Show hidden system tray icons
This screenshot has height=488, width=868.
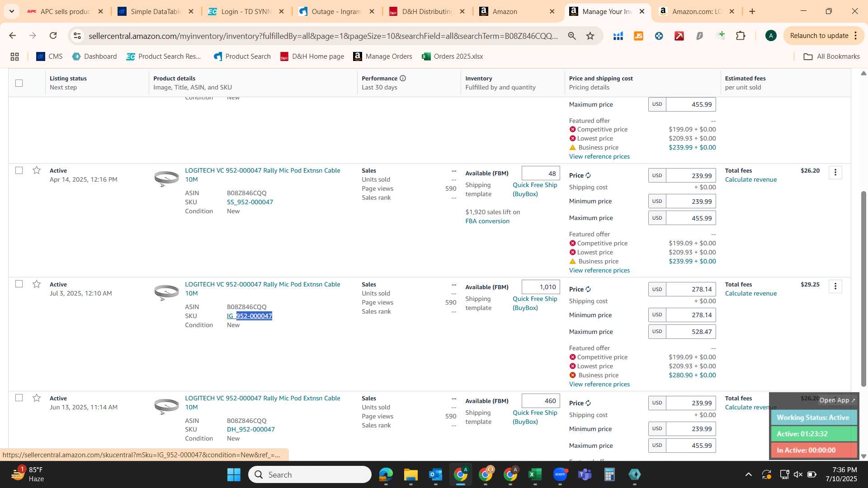point(749,474)
